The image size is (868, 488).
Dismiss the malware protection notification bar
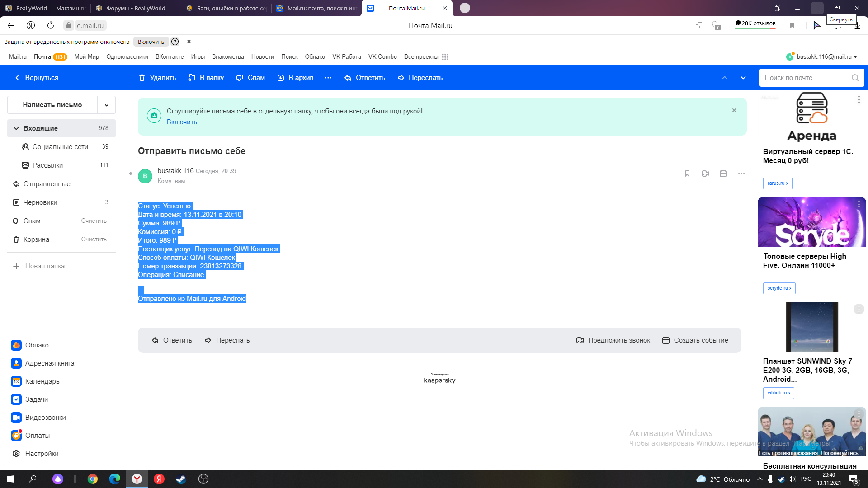click(189, 42)
